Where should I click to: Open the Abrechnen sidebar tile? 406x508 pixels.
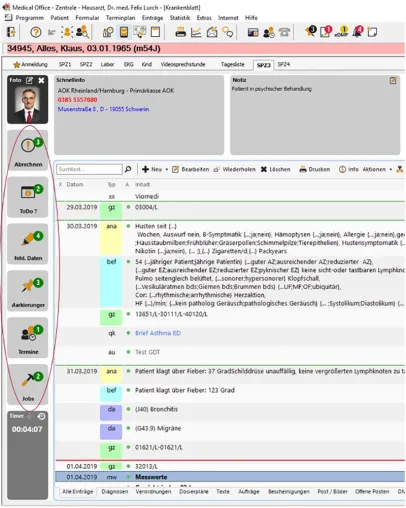click(28, 150)
